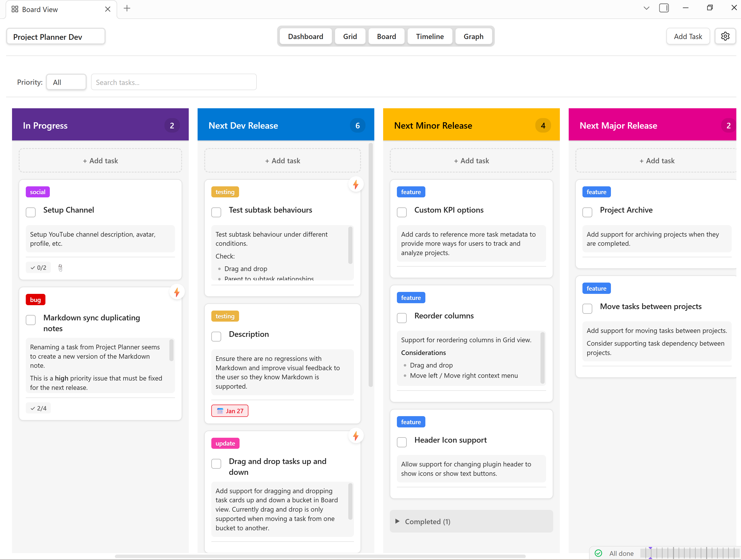Switch to the Graph view tab
The height and width of the screenshot is (560, 741).
point(473,36)
